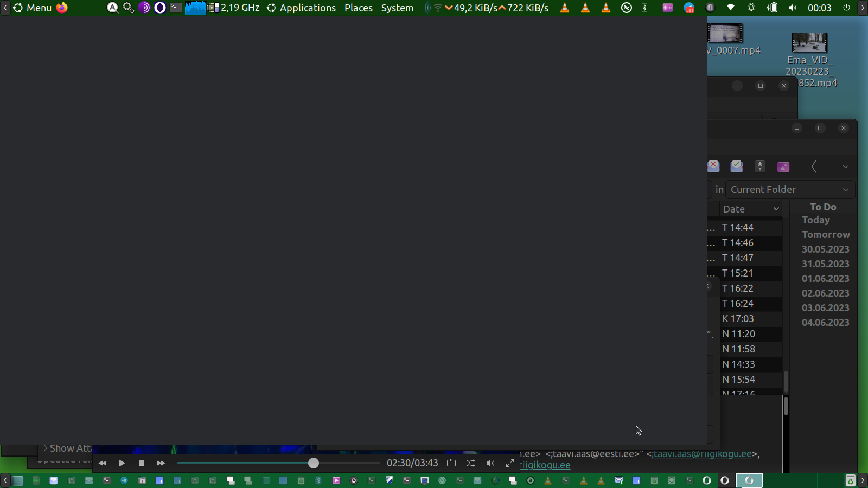The width and height of the screenshot is (868, 488).
Task: Open the System menu
Action: [x=397, y=8]
